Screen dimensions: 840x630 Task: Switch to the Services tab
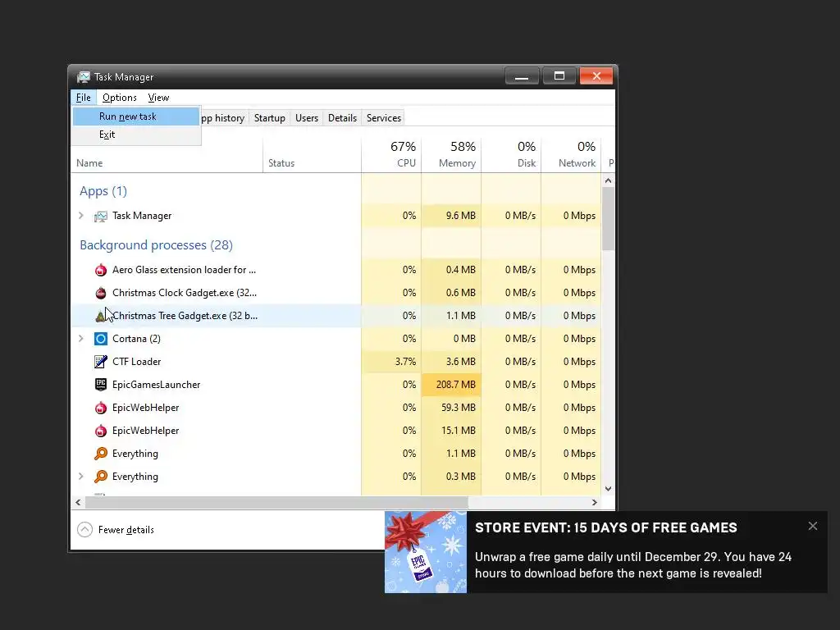[x=384, y=118]
